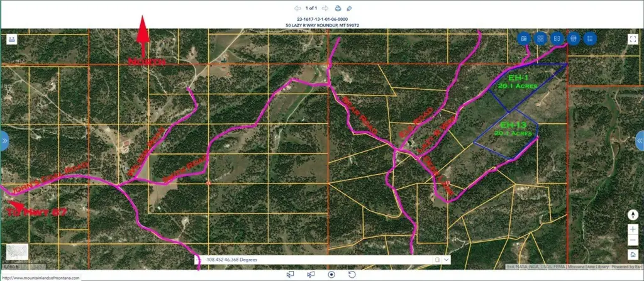Zoom in on the map
The width and height of the screenshot is (644, 281).
(633, 229)
